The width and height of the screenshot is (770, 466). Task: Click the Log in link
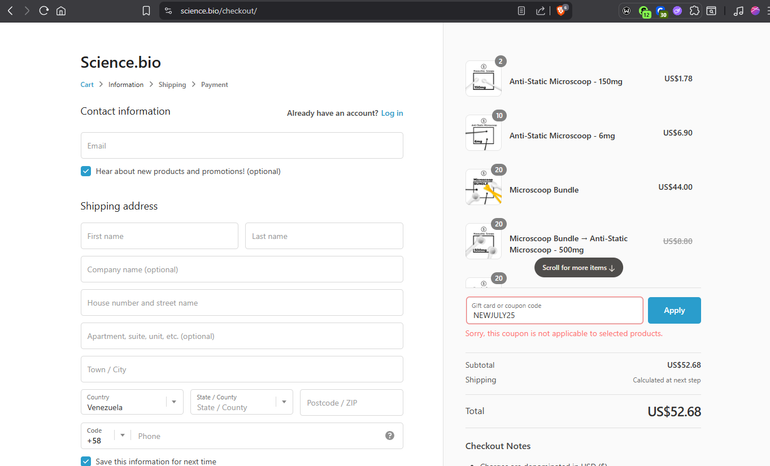[392, 113]
